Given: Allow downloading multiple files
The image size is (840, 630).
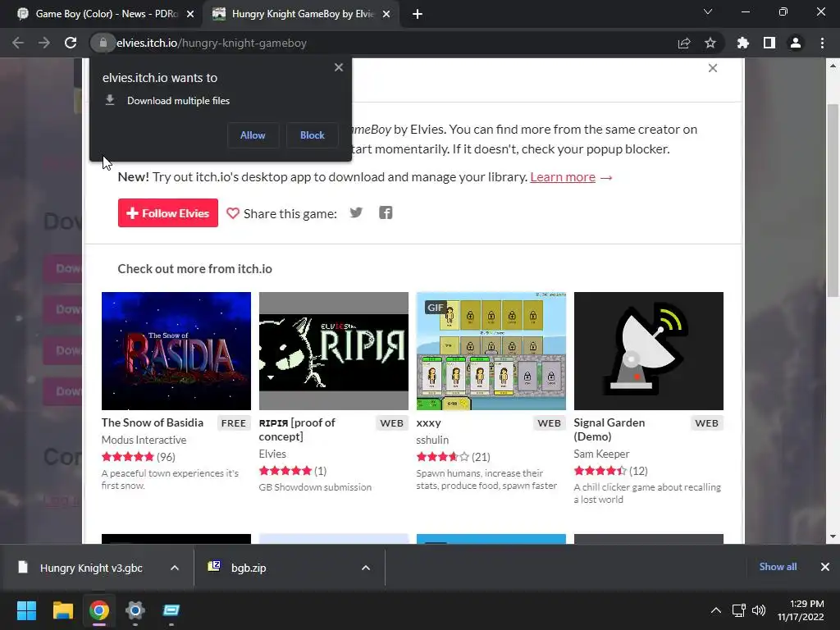Looking at the screenshot, I should pyautogui.click(x=253, y=135).
